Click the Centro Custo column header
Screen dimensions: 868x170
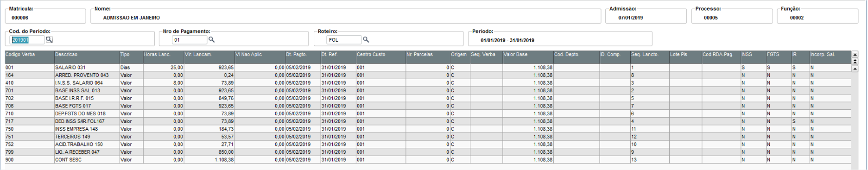pyautogui.click(x=381, y=57)
